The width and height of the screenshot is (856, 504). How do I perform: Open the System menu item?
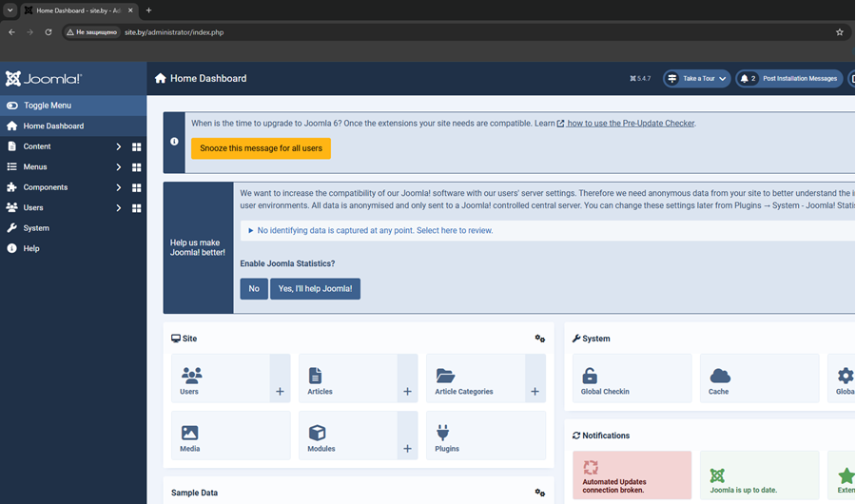click(x=73, y=228)
